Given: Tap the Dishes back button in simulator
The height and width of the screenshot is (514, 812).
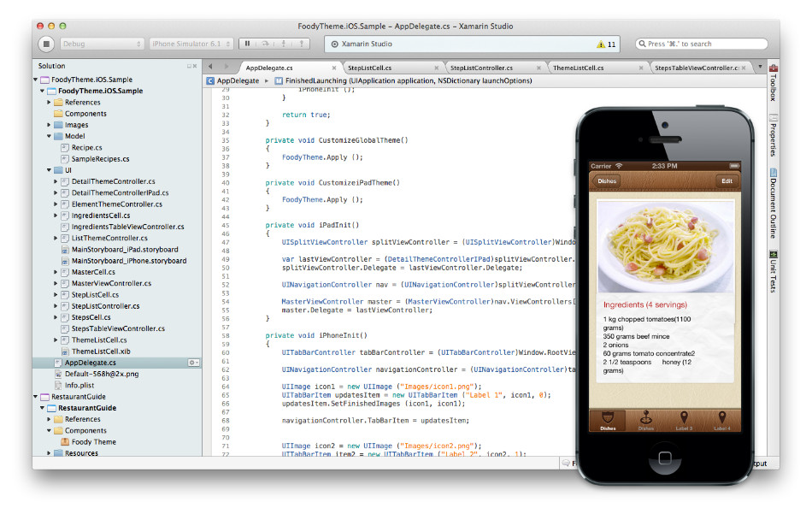Looking at the screenshot, I should pyautogui.click(x=606, y=180).
